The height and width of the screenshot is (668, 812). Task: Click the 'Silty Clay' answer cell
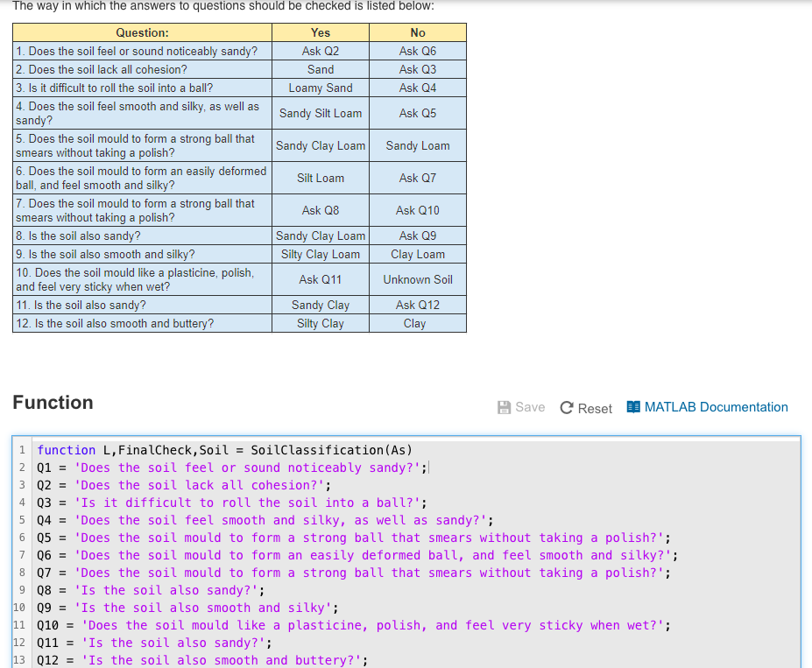click(320, 323)
